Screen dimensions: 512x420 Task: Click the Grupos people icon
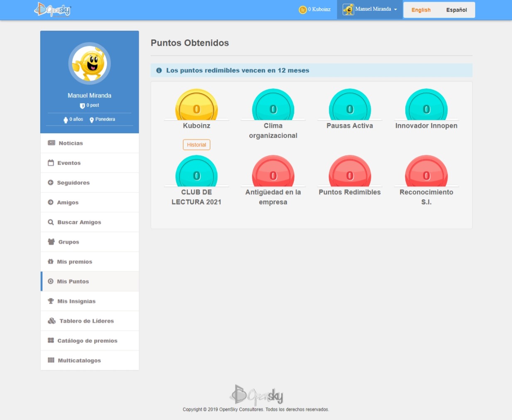(51, 242)
